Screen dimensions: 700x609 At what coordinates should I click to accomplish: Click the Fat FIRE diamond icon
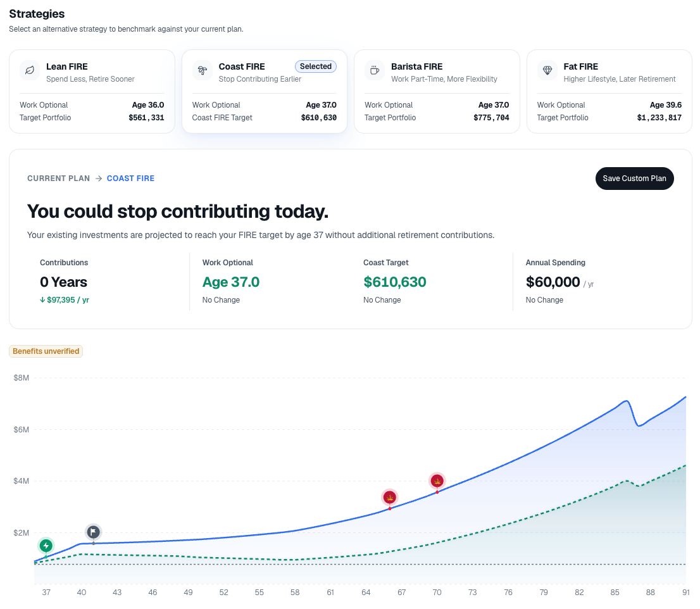pyautogui.click(x=547, y=70)
